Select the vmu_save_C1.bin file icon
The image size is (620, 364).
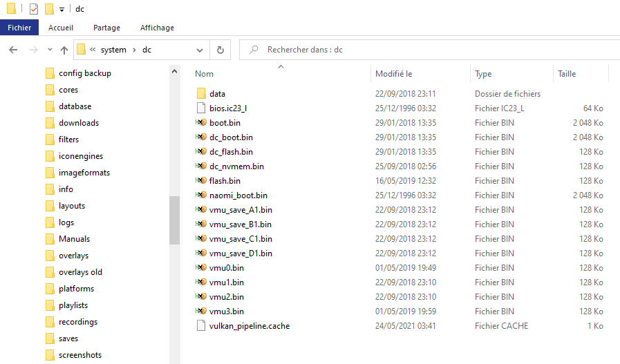click(201, 239)
